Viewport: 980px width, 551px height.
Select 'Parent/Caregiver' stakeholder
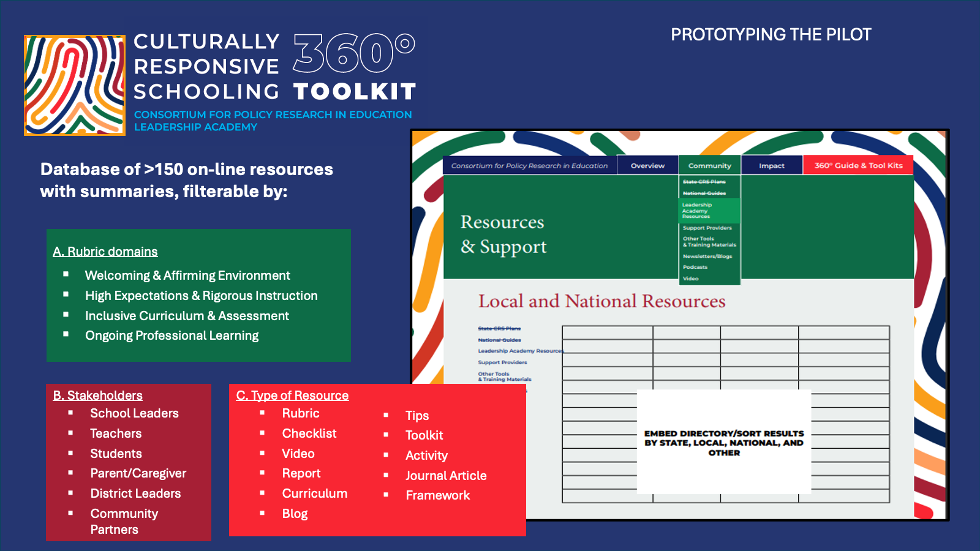point(138,473)
